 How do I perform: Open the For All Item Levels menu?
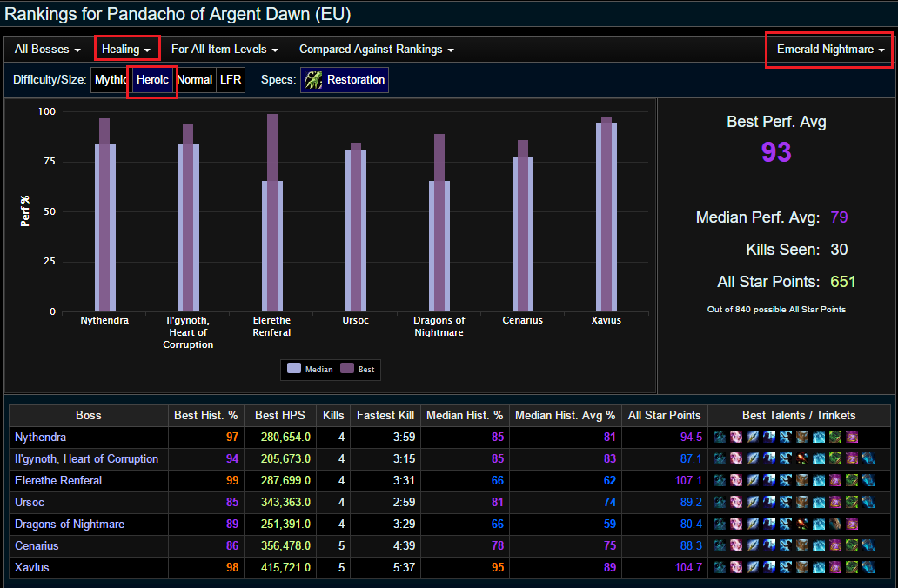(224, 50)
